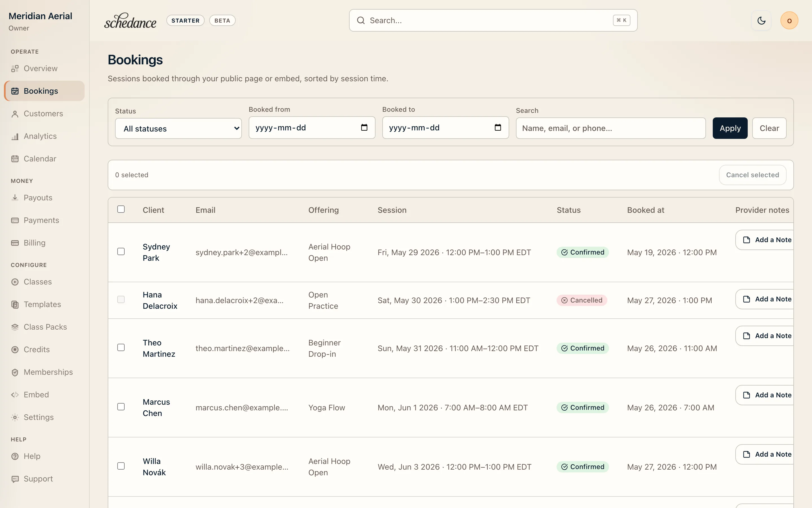Click the Help question-mark icon
The image size is (812, 508).
point(15,456)
